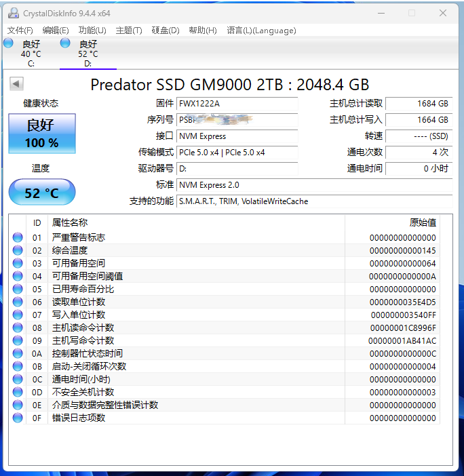
Task: Click the status orb for attribute 07
Action: click(18, 315)
